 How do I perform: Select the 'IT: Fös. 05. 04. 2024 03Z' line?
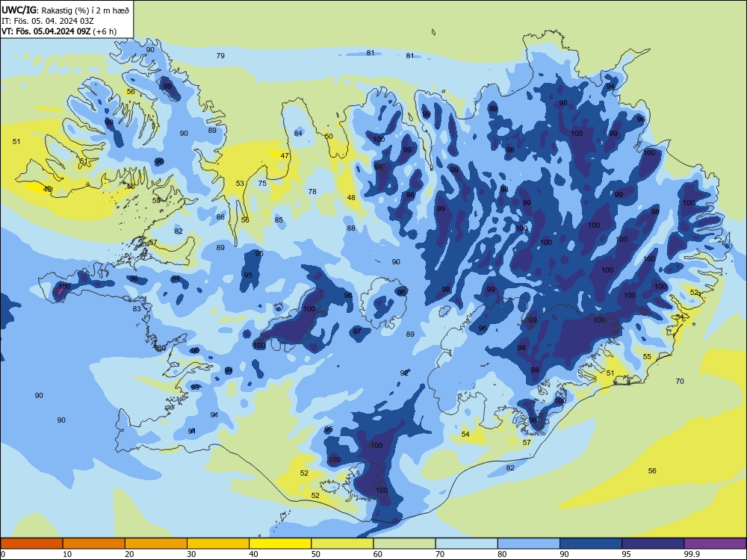(47, 21)
